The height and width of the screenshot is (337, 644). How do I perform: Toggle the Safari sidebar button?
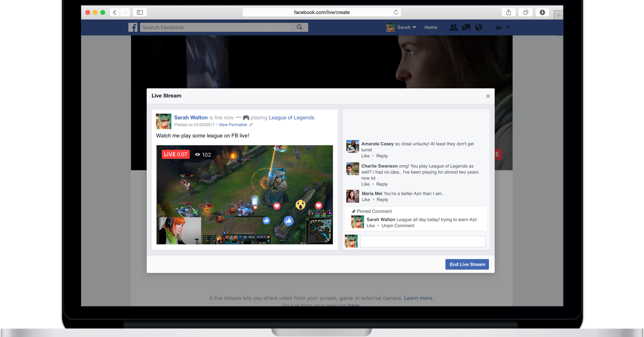pos(140,13)
